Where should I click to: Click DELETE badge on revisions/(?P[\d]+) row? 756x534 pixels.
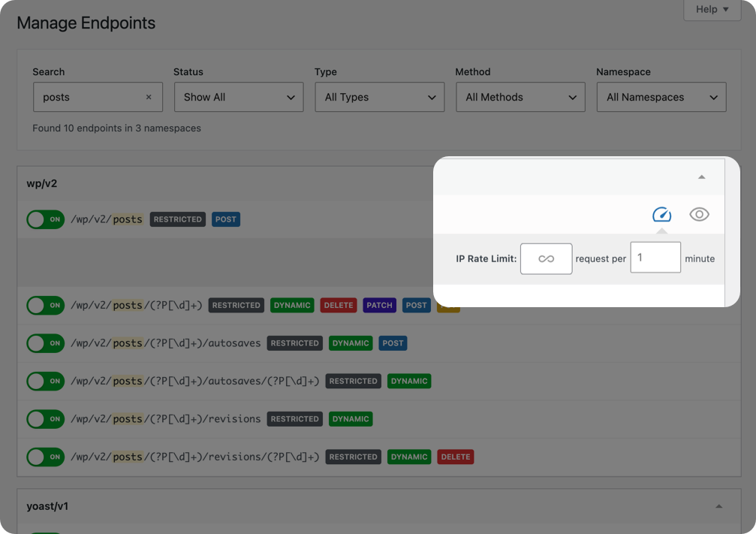click(x=456, y=457)
